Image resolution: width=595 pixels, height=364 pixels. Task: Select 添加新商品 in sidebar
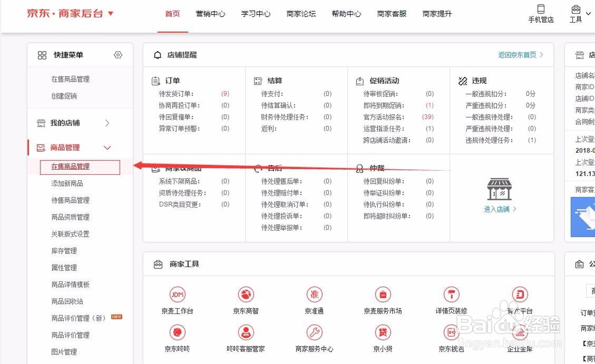pos(67,184)
